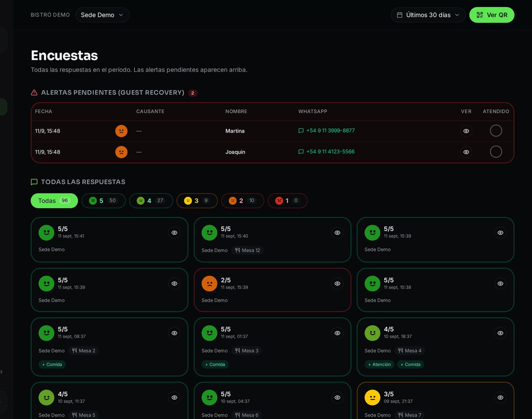Open Martina's WhatsApp number +54 9 11 3999-8877
Image resolution: width=532 pixels, height=419 pixels.
pos(327,130)
